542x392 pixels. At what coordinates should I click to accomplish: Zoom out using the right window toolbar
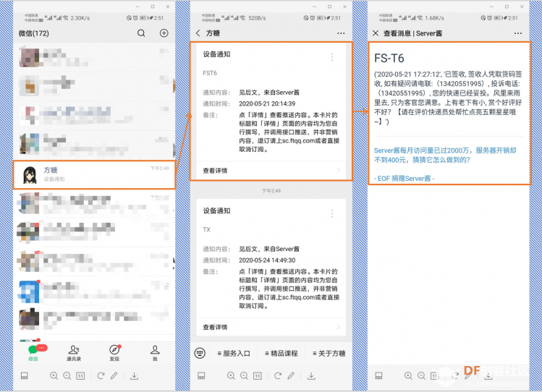click(x=421, y=376)
